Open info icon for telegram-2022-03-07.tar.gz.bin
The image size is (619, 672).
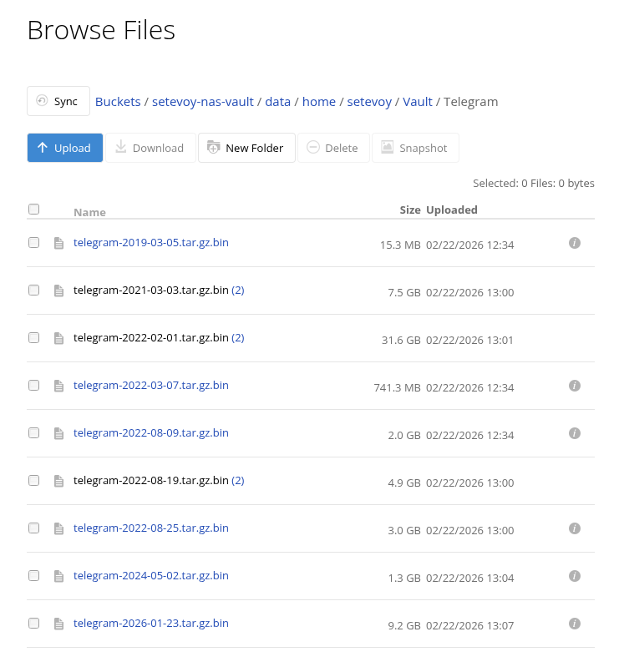click(574, 386)
